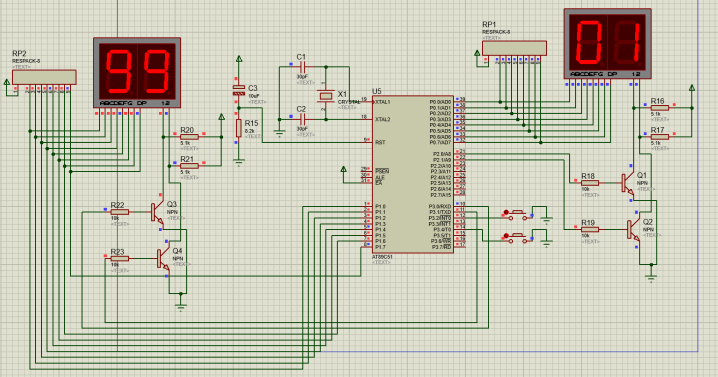Select the AT89C51 microcontroller U5 body

pos(413,174)
